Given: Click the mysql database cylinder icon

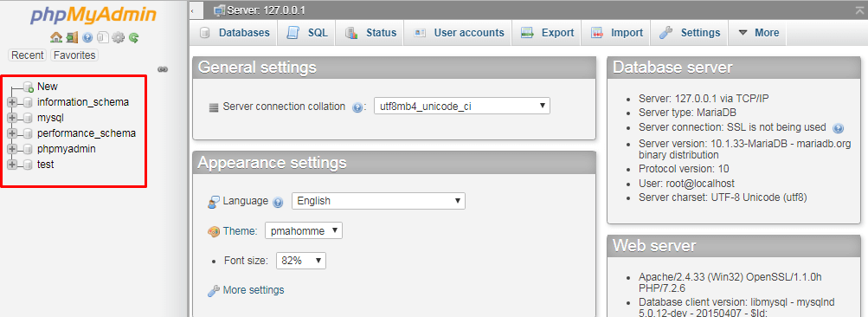Looking at the screenshot, I should 29,118.
